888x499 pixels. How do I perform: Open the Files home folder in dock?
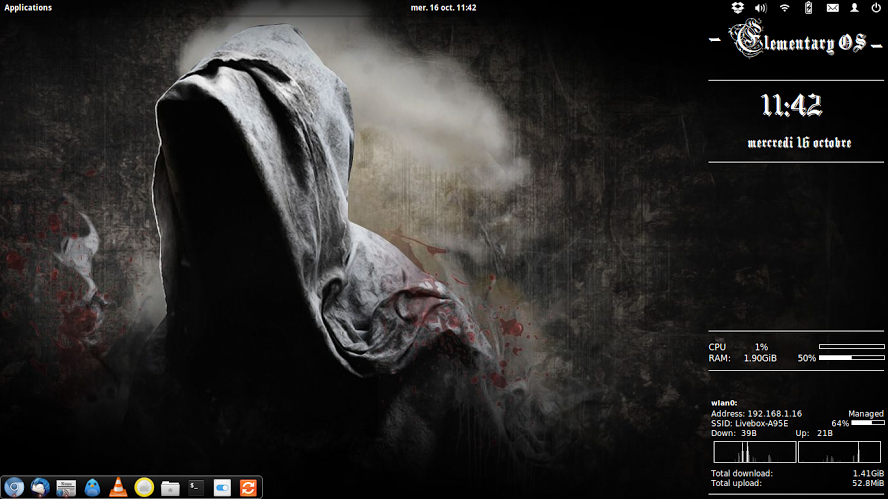pyautogui.click(x=170, y=487)
